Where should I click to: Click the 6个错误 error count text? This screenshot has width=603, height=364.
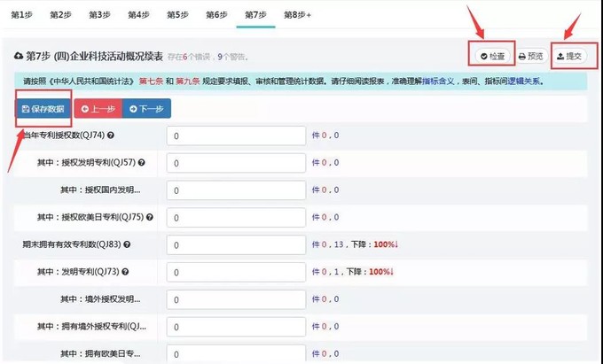point(196,57)
